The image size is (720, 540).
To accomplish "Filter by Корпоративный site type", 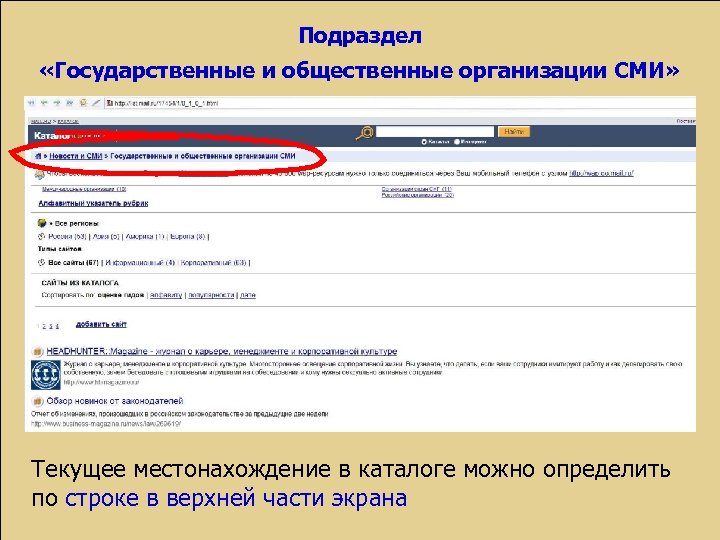I will pyautogui.click(x=213, y=263).
